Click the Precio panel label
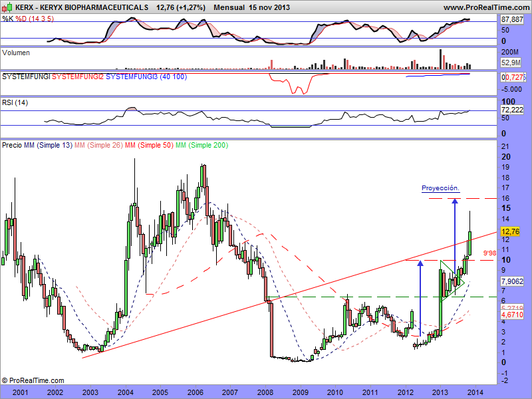This screenshot has width=532, height=399. pos(12,145)
